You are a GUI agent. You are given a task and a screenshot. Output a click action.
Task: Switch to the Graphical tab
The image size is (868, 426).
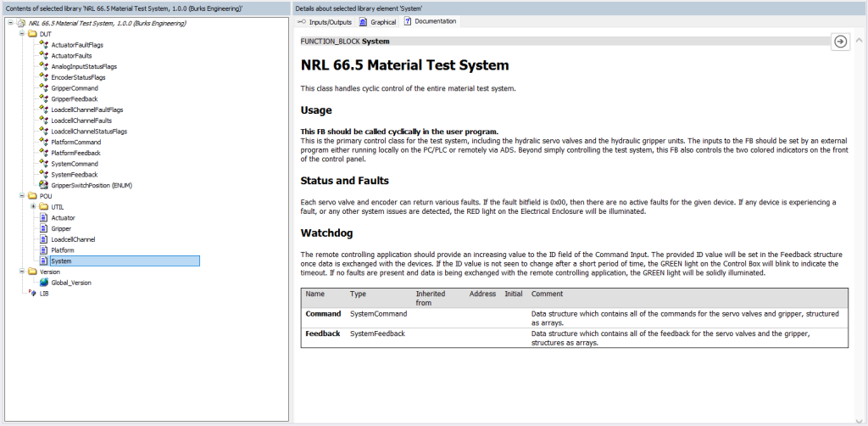[378, 21]
